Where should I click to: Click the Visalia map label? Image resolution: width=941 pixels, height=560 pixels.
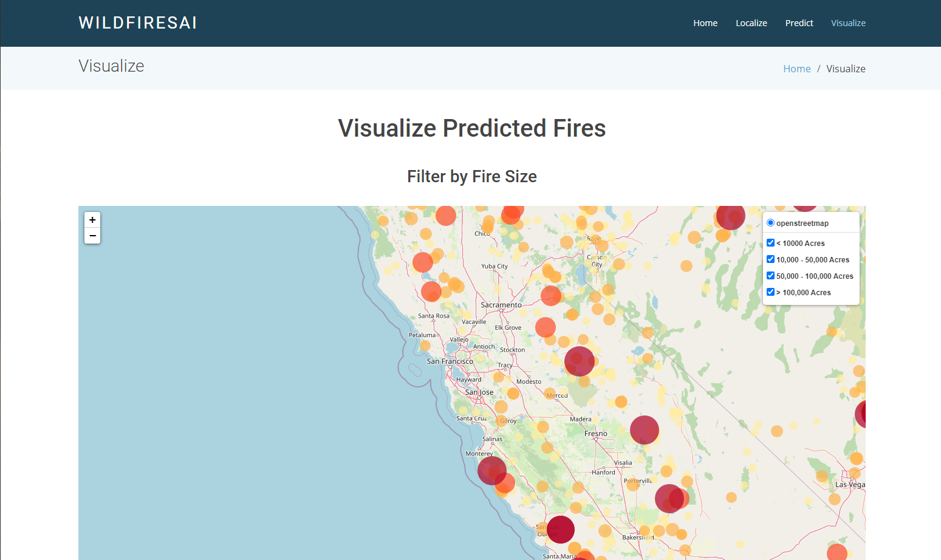coord(623,463)
